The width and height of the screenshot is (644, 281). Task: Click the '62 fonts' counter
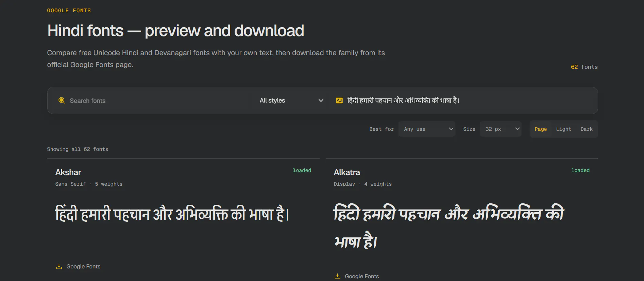click(x=584, y=67)
